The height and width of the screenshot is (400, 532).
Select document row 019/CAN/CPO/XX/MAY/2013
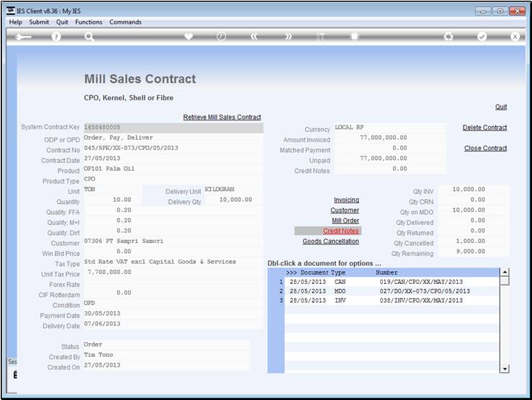(x=392, y=282)
